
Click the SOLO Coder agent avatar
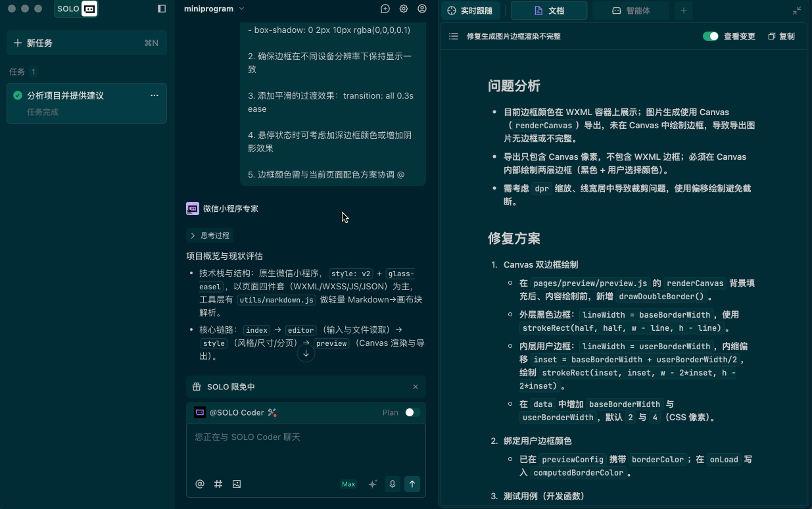[200, 412]
